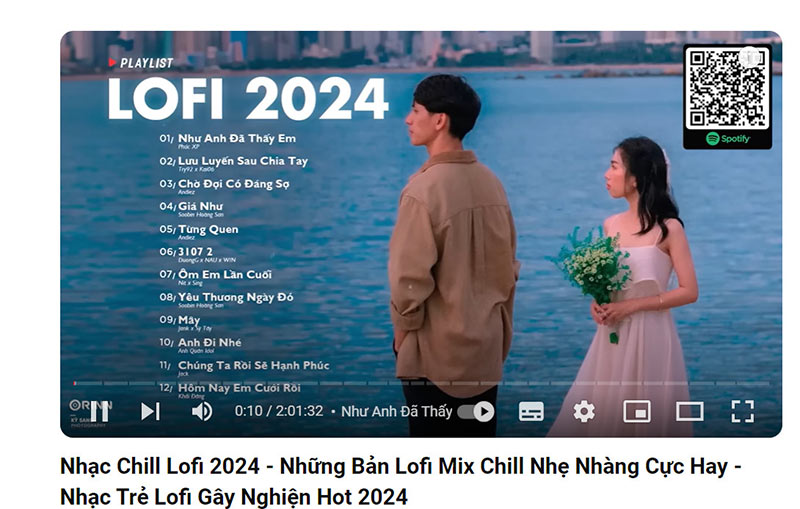Open the Spotify QR code card
800x509 pixels.
(727, 97)
